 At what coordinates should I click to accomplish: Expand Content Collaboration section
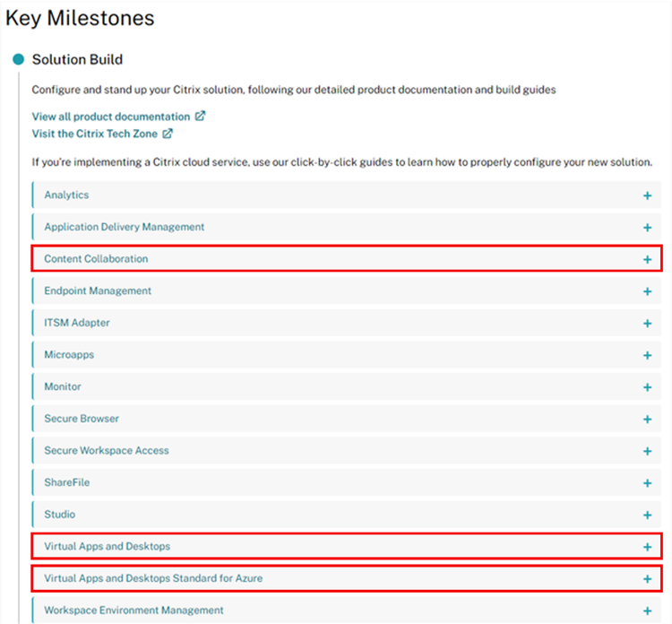pyautogui.click(x=346, y=258)
